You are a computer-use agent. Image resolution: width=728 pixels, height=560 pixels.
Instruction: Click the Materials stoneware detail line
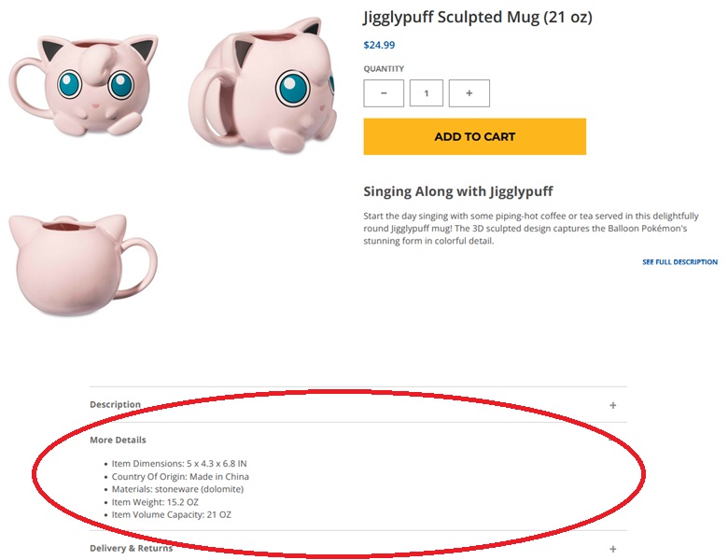[177, 489]
